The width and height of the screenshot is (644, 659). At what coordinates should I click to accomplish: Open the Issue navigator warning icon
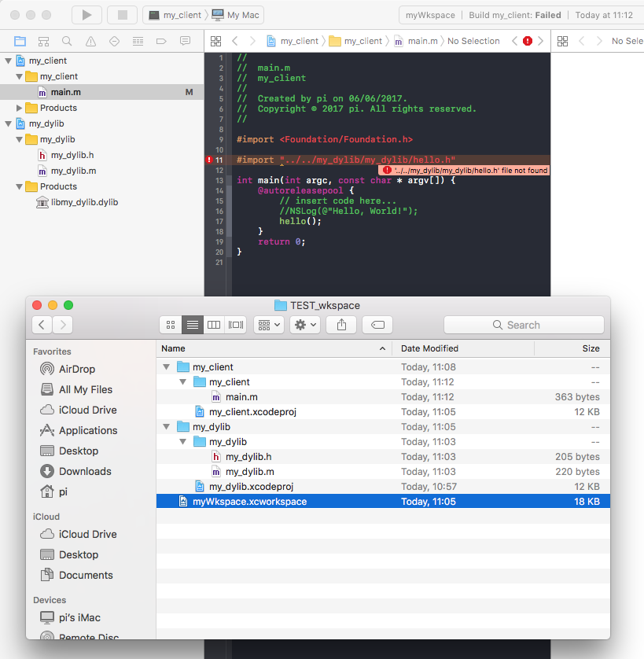tap(90, 41)
